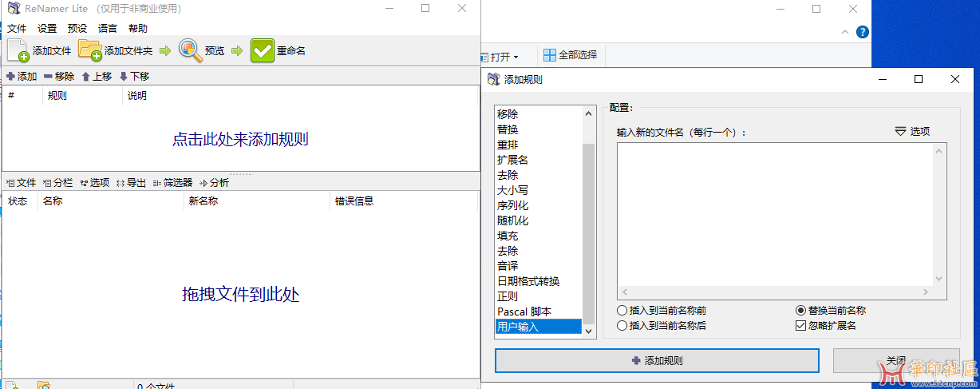
Task: Open the 预设 menu
Action: [77, 28]
